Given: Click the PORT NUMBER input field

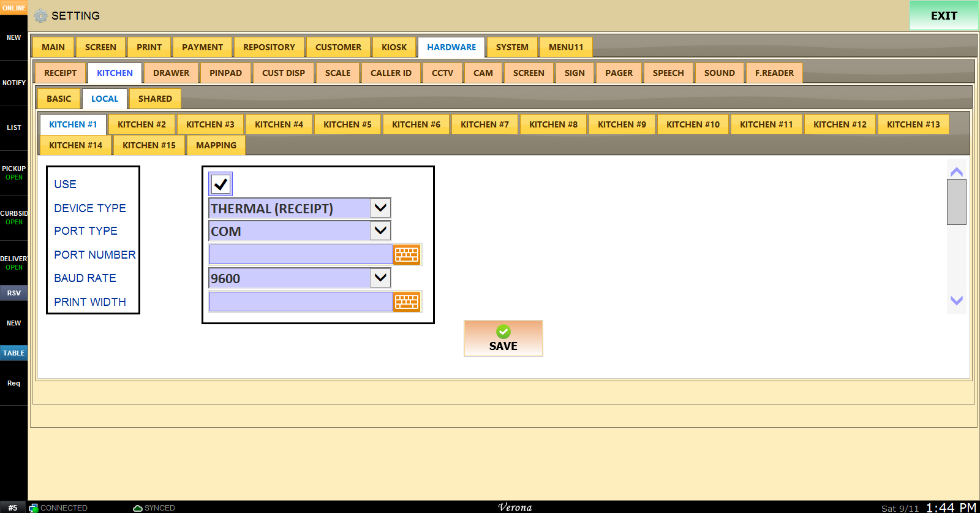Looking at the screenshot, I should click(301, 254).
